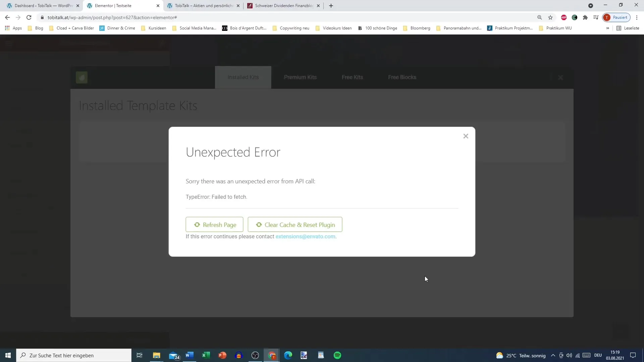Open the Leseliste reading list
Screen dimensions: 644x362
(628, 28)
